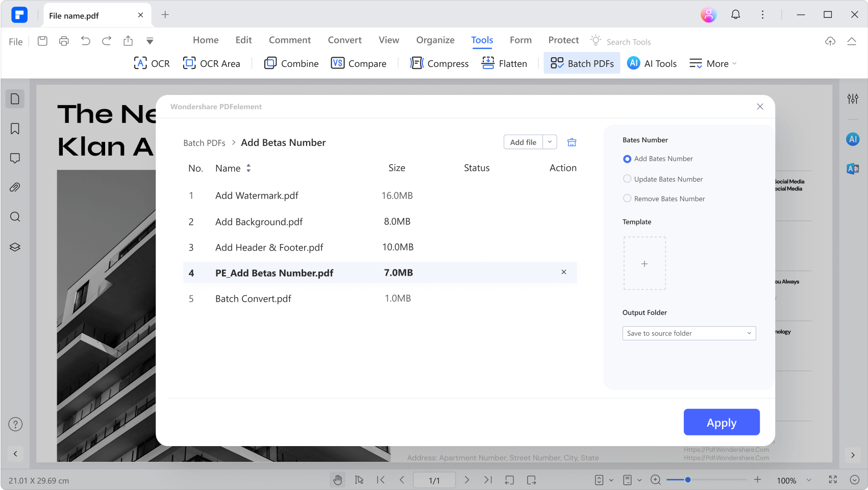Open the notifications bell
Viewport: 868px width, 490px height.
pos(735,15)
